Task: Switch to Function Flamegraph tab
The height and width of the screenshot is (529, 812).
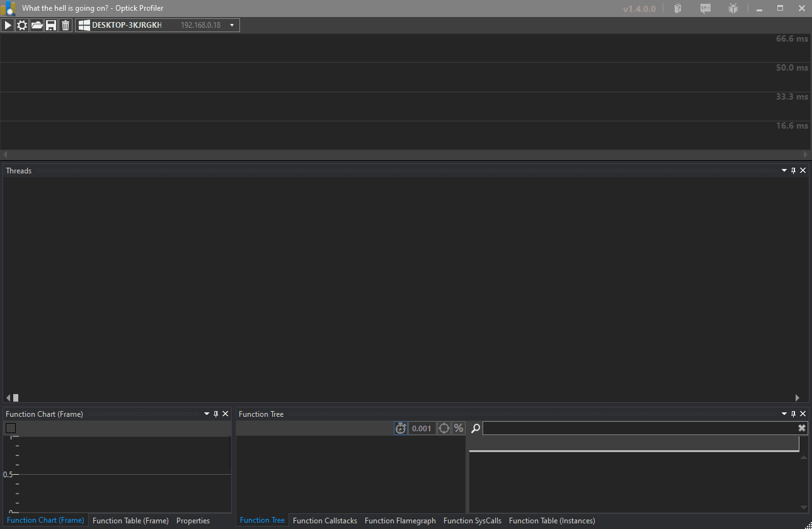Action: tap(400, 521)
